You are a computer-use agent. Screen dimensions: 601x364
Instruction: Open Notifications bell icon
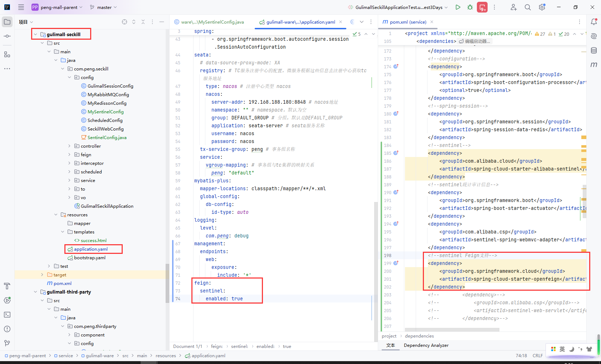[594, 22]
